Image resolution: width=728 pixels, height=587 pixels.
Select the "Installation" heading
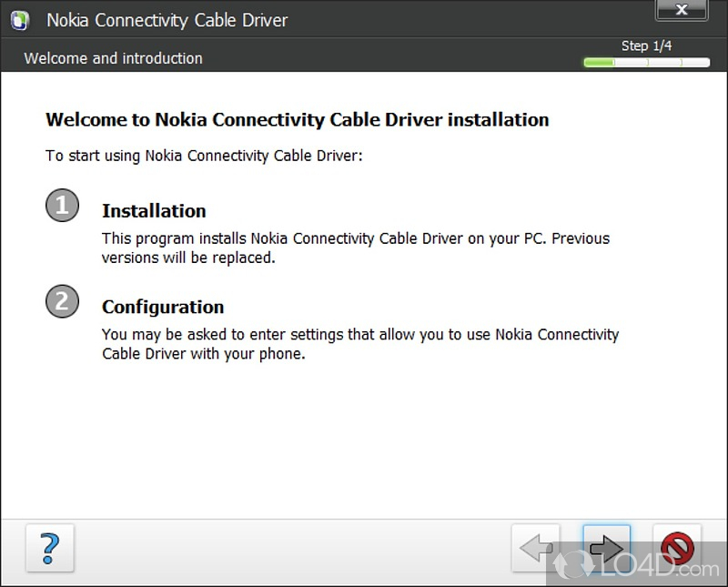[x=154, y=211]
